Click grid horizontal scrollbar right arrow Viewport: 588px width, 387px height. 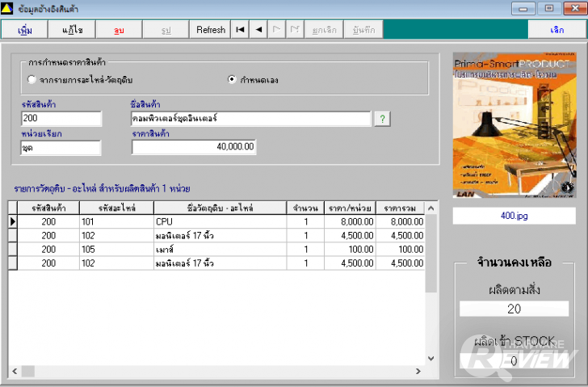click(418, 372)
